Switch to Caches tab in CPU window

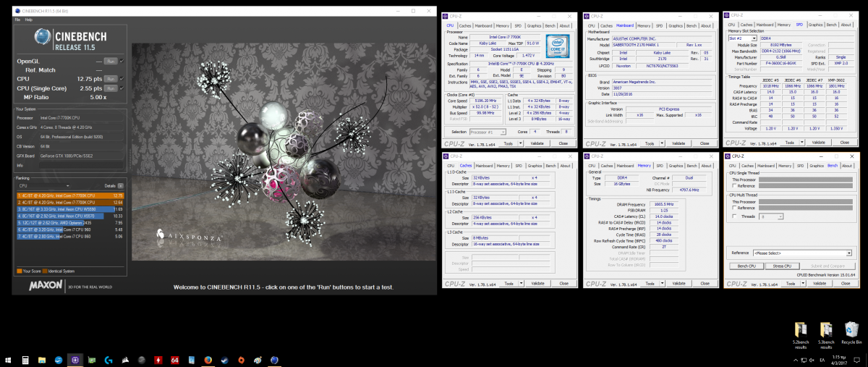[x=467, y=25]
